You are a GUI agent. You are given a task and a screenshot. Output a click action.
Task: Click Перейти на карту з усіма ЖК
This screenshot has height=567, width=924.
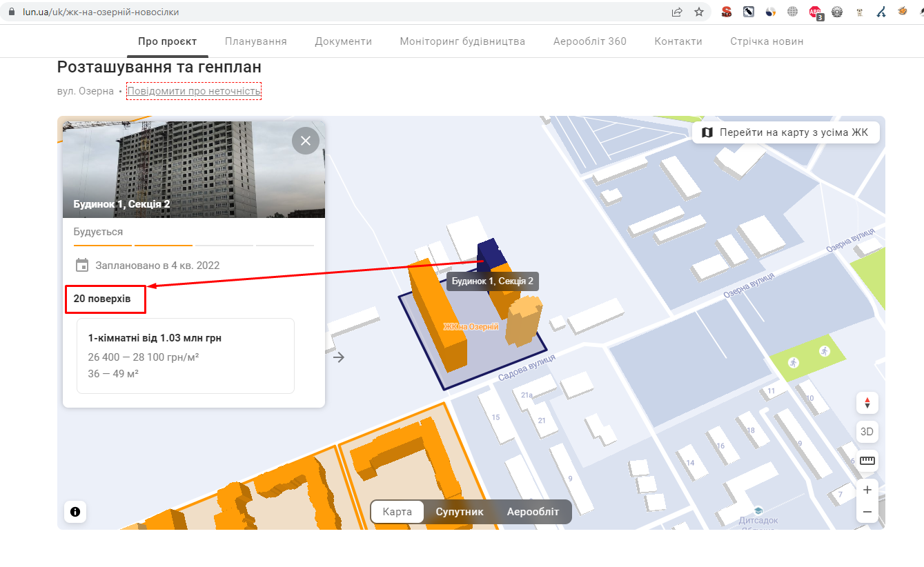pos(785,132)
